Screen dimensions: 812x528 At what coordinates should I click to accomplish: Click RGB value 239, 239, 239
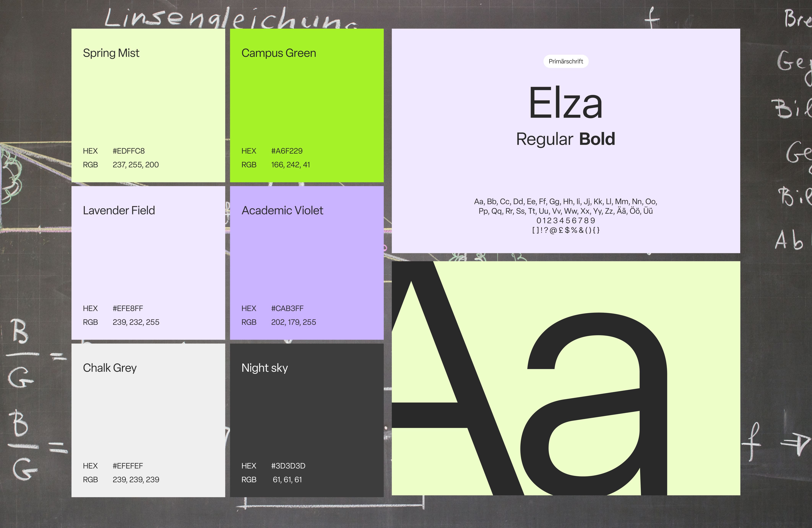tap(136, 480)
